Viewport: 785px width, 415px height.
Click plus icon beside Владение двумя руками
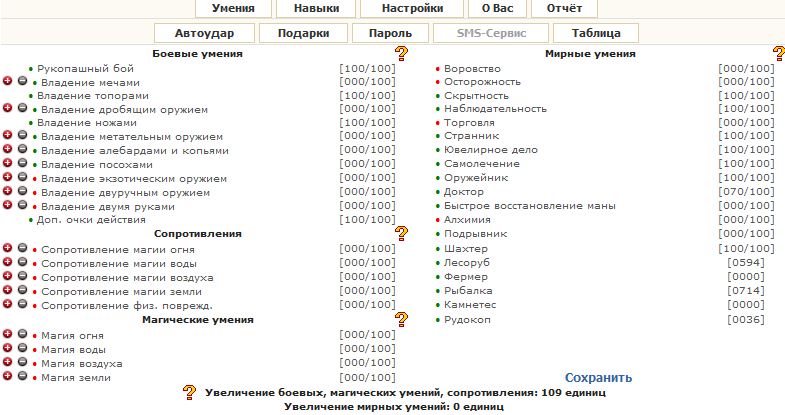click(x=8, y=205)
